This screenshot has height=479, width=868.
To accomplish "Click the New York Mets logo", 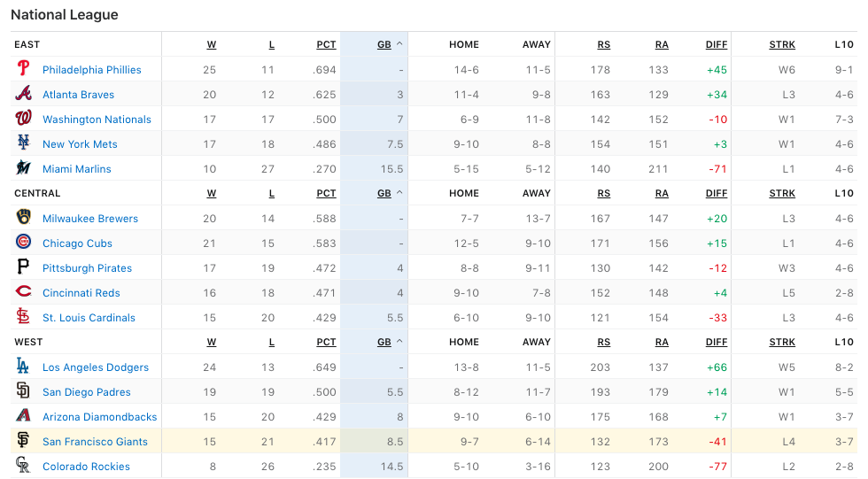I will 23,143.
